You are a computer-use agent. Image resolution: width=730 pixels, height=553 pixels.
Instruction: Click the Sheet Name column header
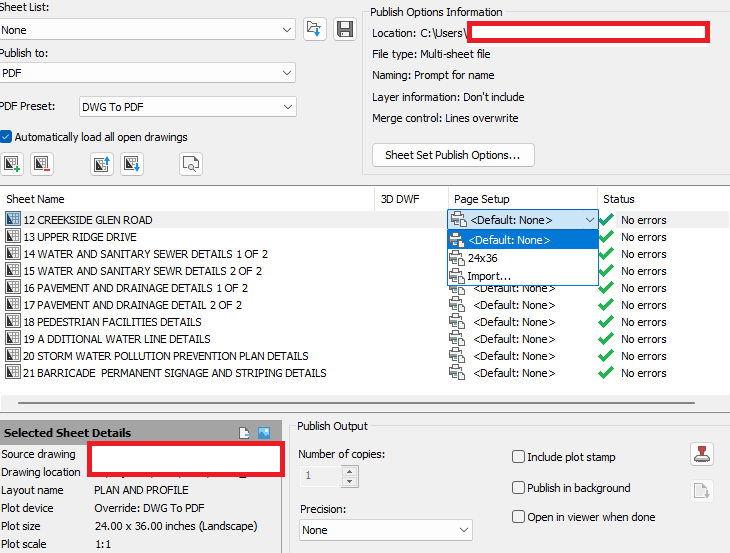35,199
